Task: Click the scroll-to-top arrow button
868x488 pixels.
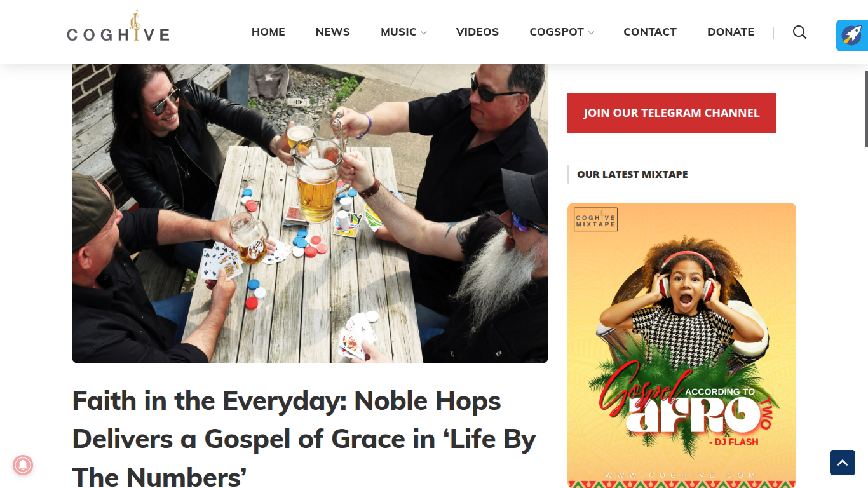Action: point(843,463)
